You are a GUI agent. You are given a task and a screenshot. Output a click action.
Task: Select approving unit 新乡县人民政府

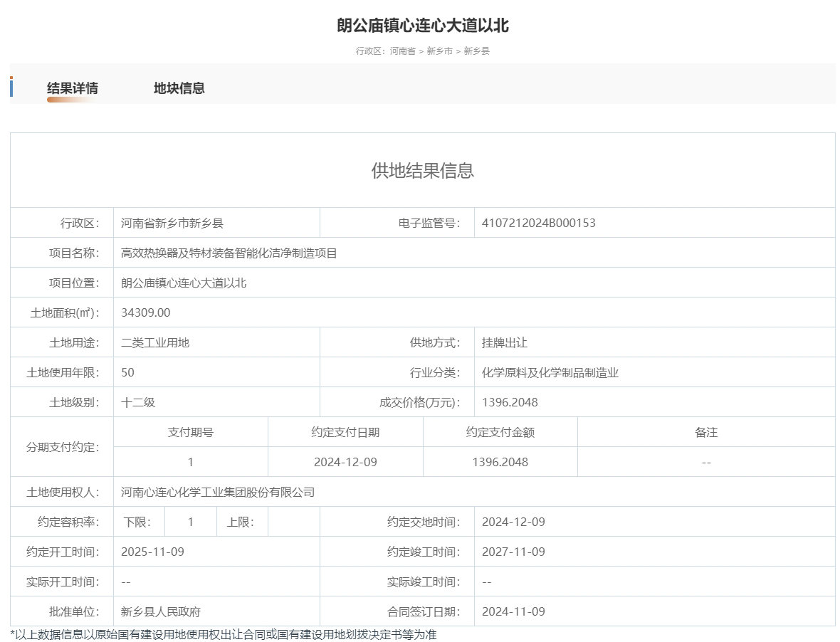click(161, 611)
